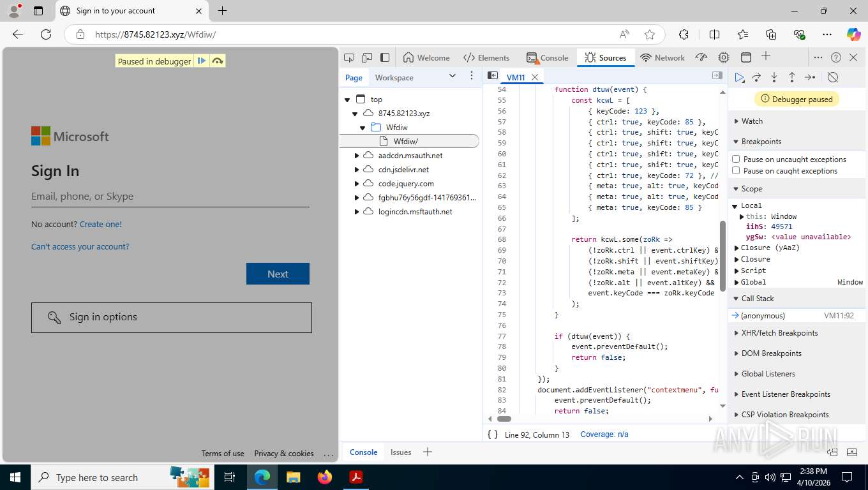Expand the aadcdn.msauth.net node
Viewport: 868px width, 490px height.
(x=357, y=156)
